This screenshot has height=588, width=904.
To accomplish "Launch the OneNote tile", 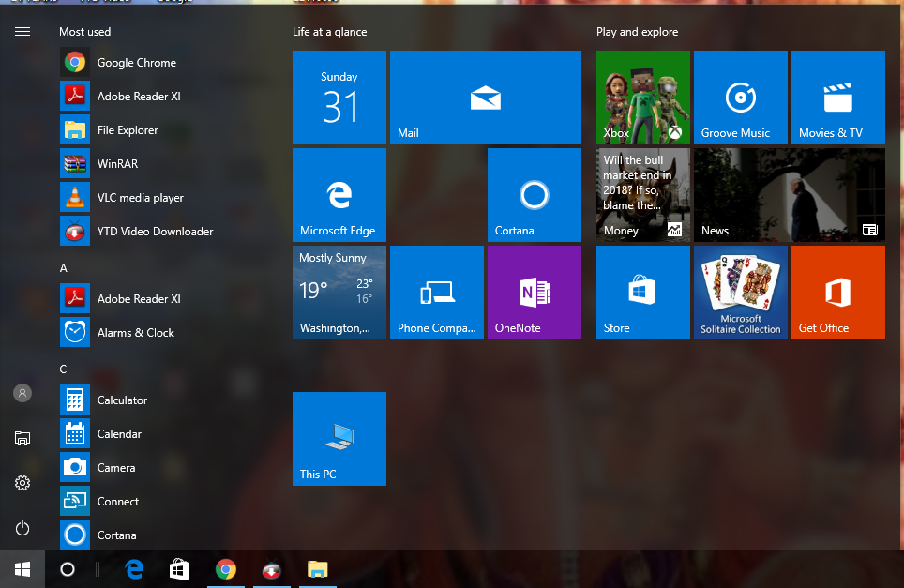I will (x=534, y=293).
